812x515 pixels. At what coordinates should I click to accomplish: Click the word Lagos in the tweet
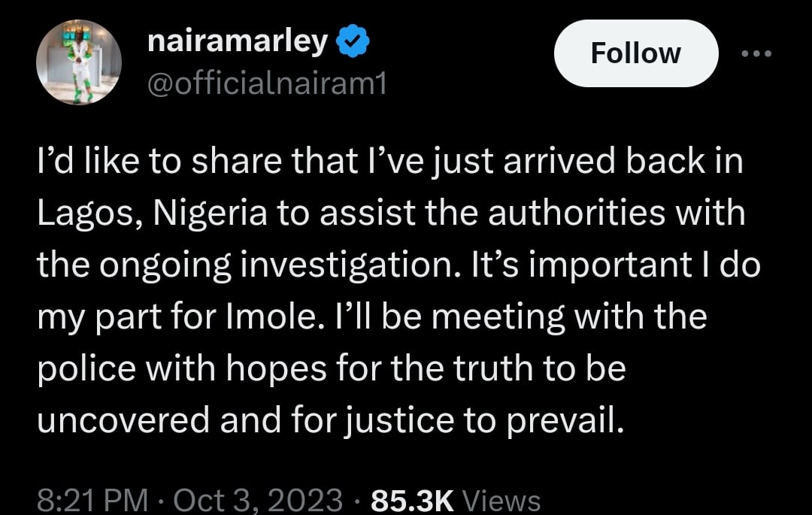pos(85,214)
